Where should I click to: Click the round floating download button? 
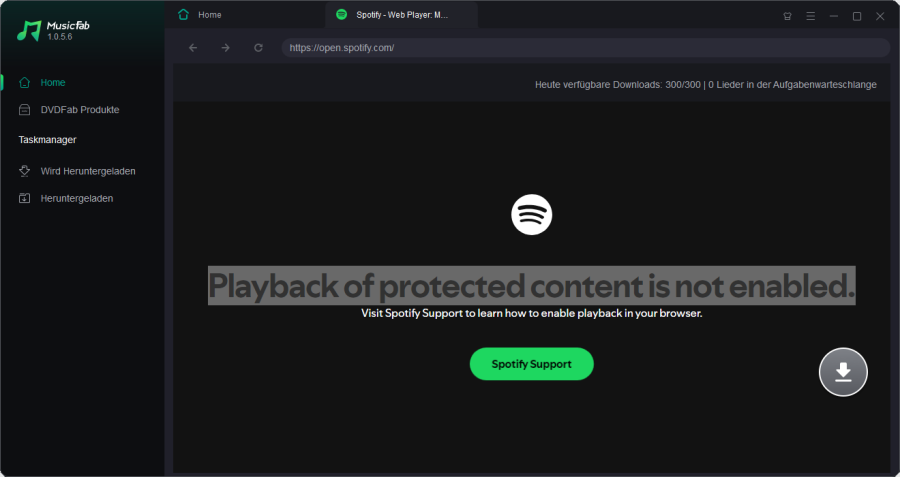[x=843, y=372]
